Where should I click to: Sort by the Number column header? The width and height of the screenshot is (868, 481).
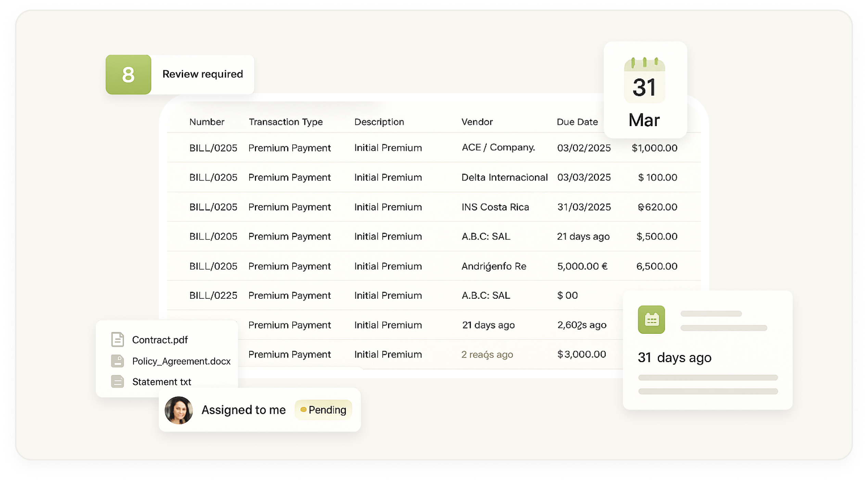pos(207,122)
